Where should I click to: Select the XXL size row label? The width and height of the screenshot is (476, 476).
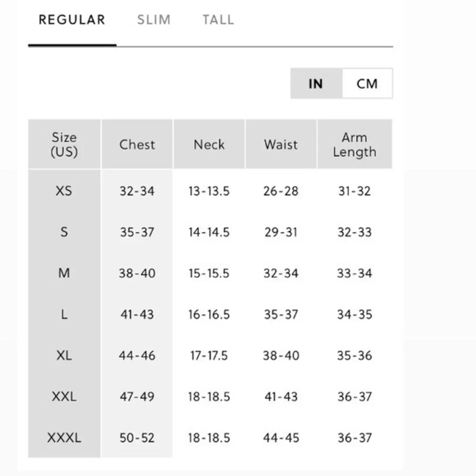pos(64,397)
